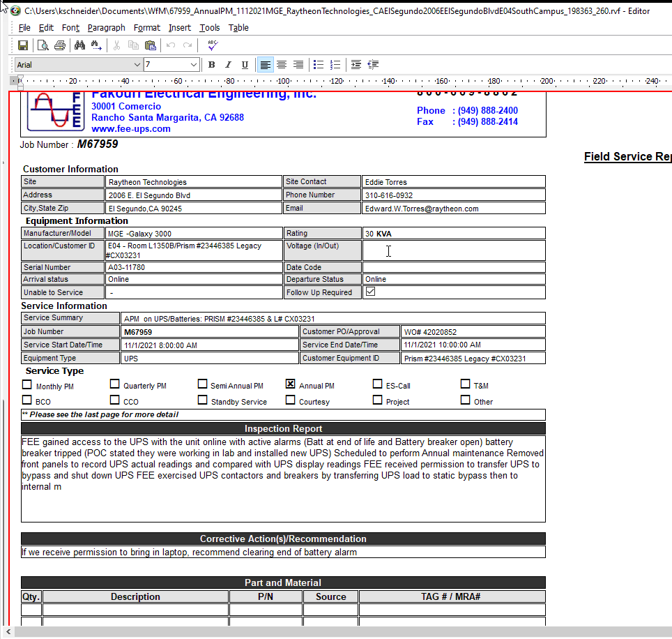Click the Undo arrow icon
Viewport: 672px width, 639px height.
click(171, 45)
